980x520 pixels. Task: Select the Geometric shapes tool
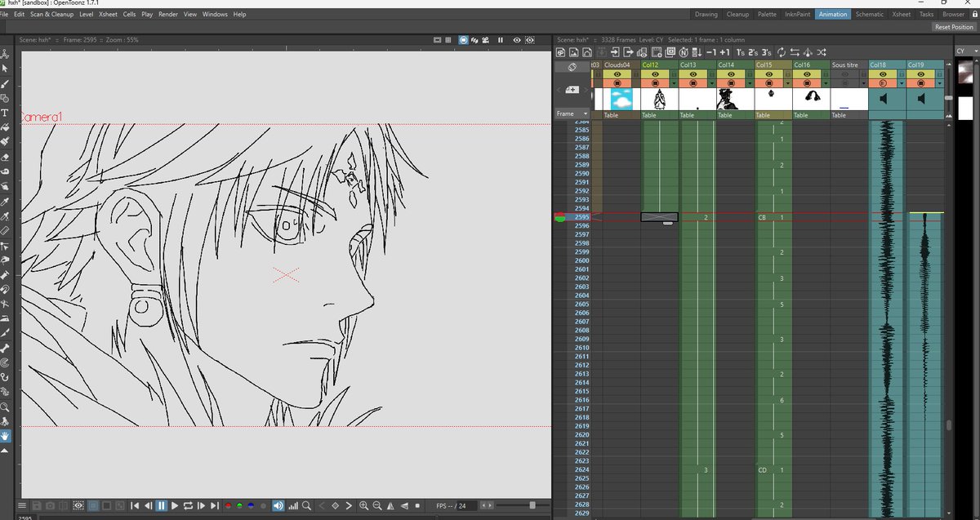[x=5, y=98]
